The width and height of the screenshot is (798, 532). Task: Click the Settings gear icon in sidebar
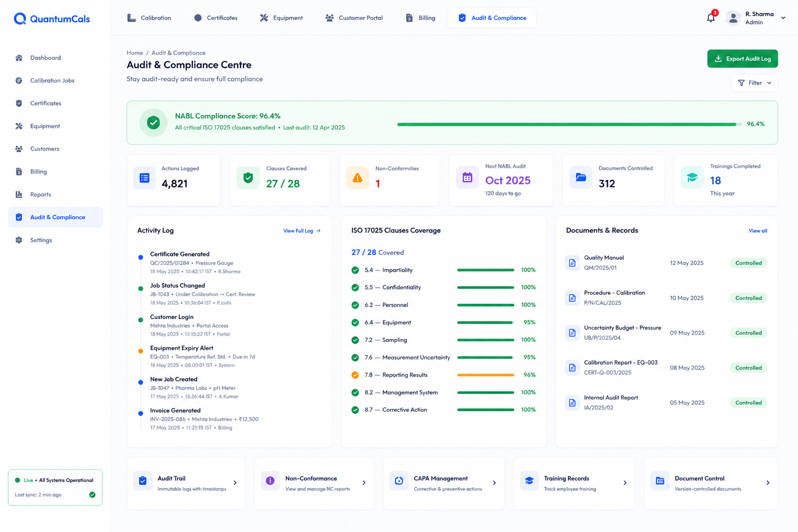19,240
